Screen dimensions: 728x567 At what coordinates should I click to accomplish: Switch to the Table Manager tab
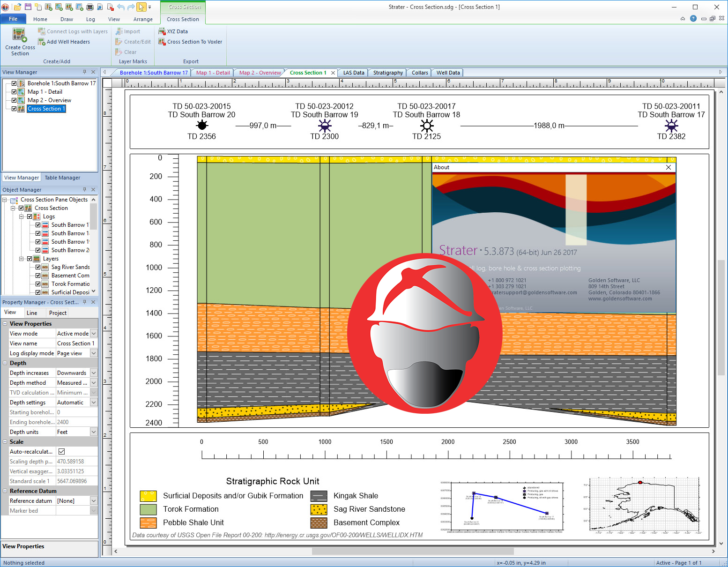click(62, 178)
